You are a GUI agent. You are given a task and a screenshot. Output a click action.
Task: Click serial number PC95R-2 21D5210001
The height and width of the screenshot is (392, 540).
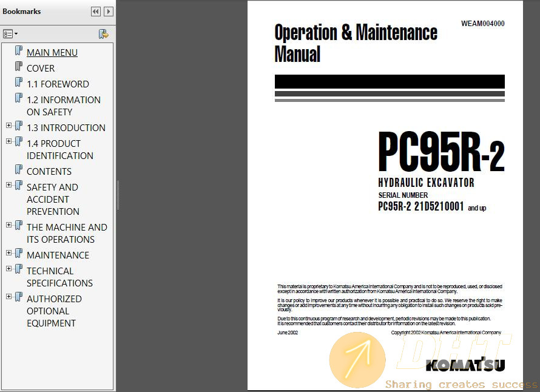tap(421, 206)
